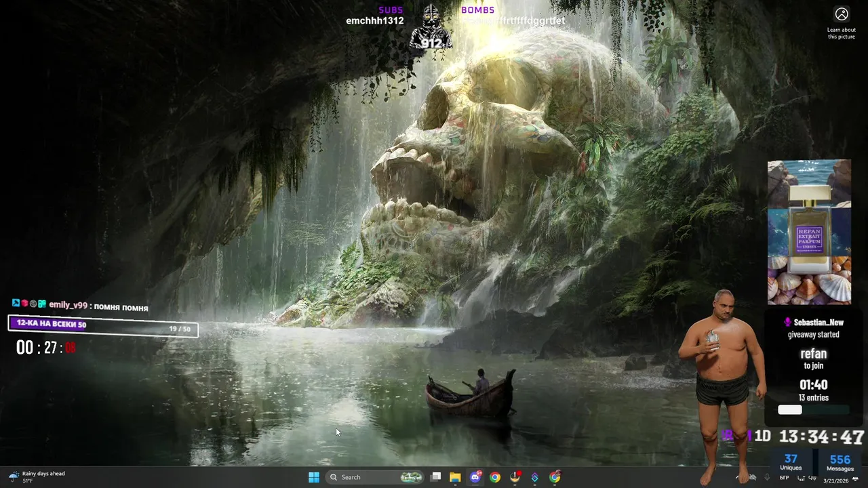Click the Sebastian_New giveaway host name

(x=818, y=323)
